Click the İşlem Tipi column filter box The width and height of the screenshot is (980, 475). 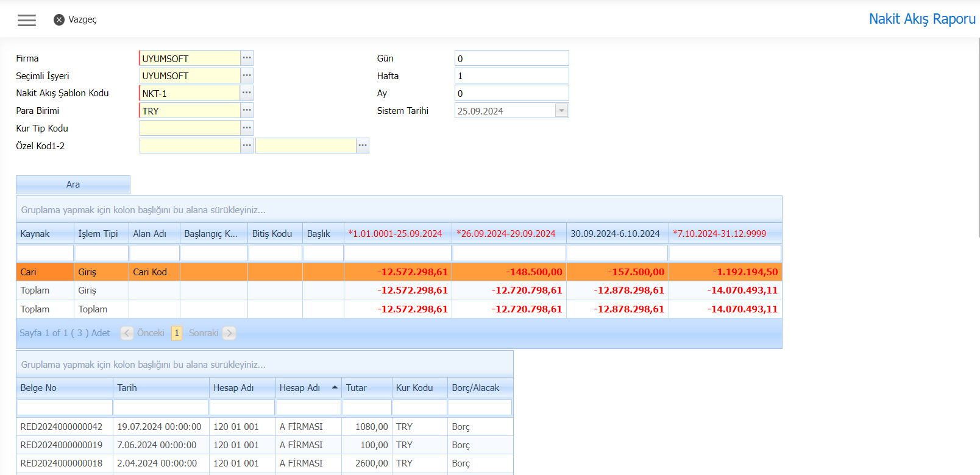101,253
